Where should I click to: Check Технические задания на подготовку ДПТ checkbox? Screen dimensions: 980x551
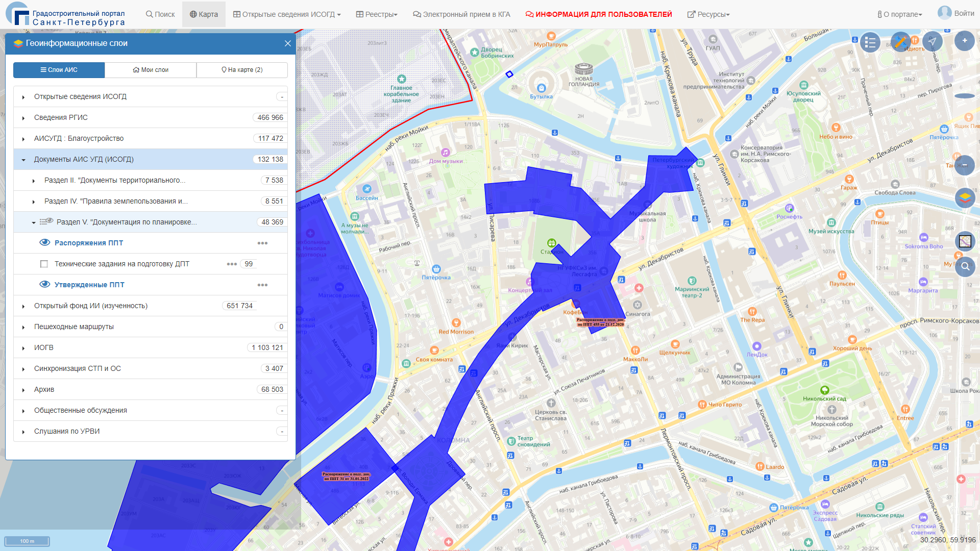click(44, 264)
